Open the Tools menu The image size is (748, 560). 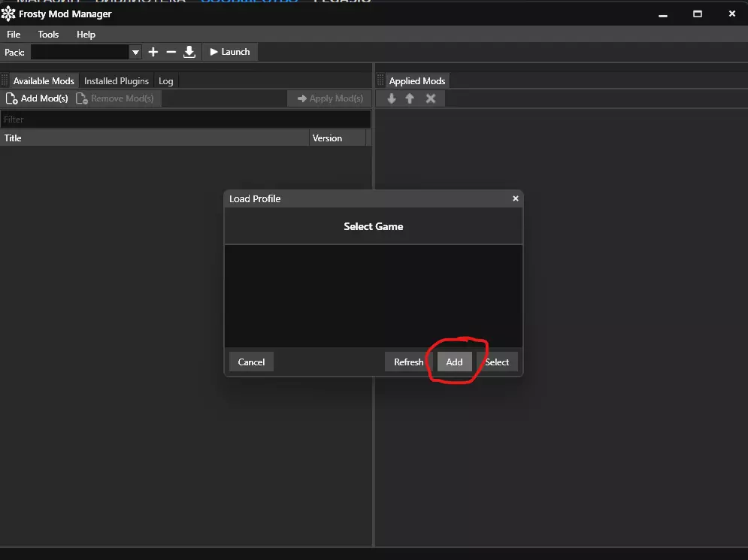point(48,35)
